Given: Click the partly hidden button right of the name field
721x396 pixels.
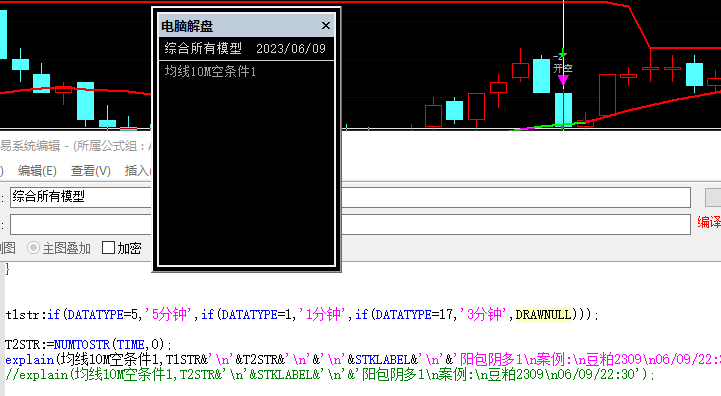Looking at the screenshot, I should pos(713,197).
